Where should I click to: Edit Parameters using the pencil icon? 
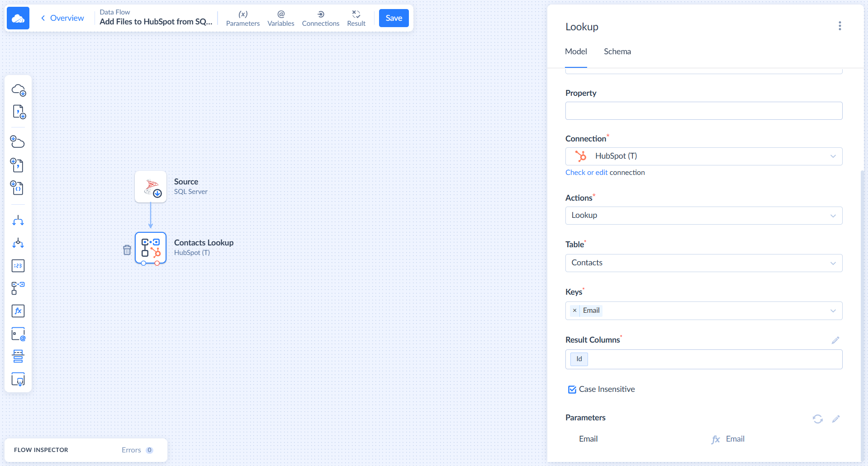point(835,419)
